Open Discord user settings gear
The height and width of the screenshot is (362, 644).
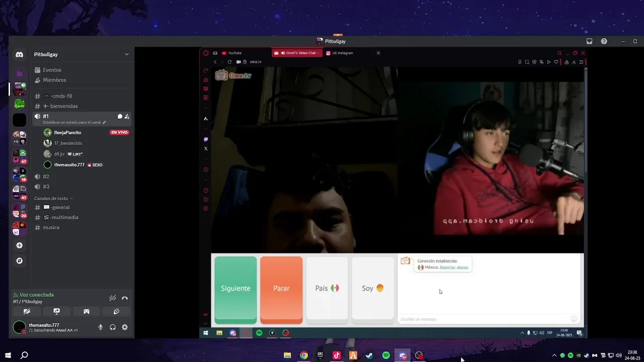(x=125, y=327)
